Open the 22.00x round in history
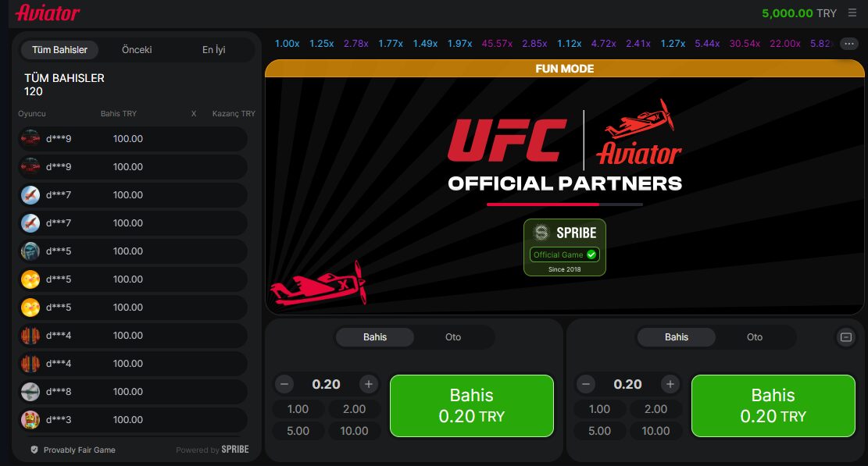This screenshot has height=466, width=868. click(x=785, y=44)
